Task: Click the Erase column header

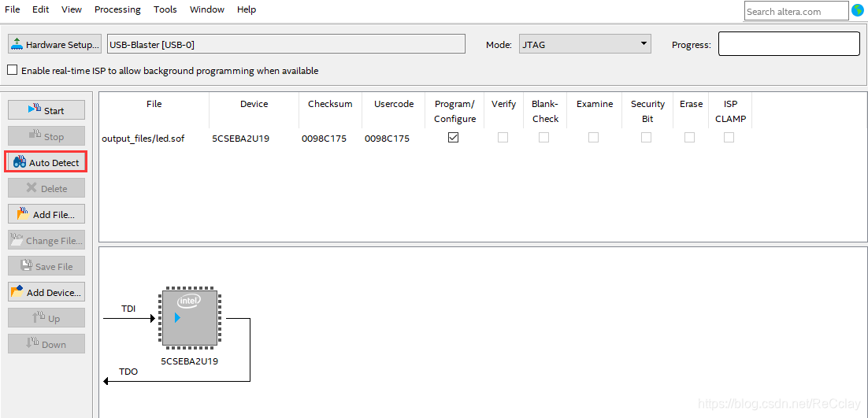Action: (691, 103)
